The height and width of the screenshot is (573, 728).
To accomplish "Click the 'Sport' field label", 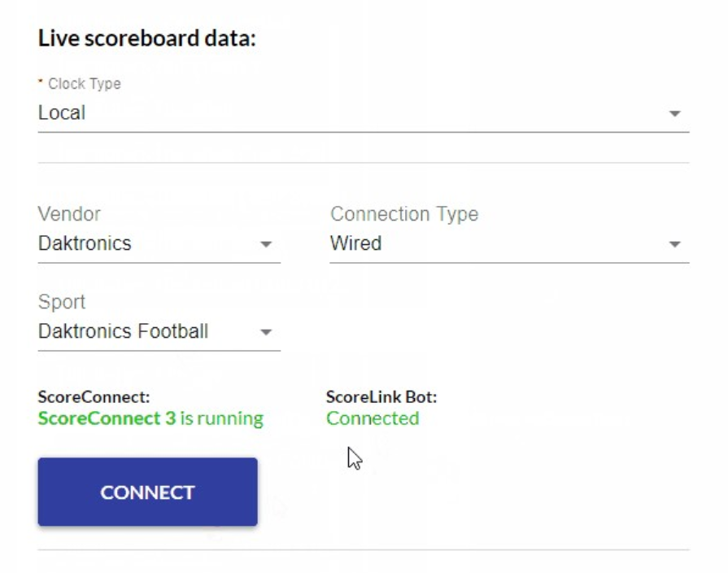I will point(62,302).
